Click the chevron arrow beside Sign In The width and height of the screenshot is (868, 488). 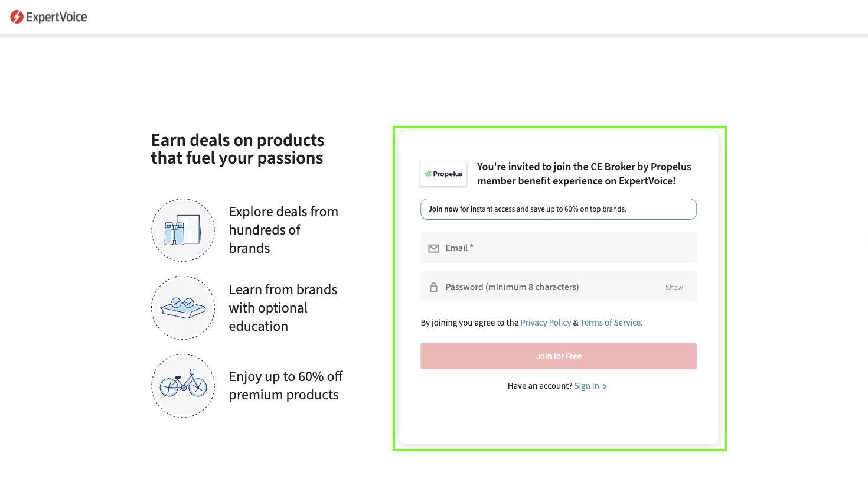pos(605,386)
